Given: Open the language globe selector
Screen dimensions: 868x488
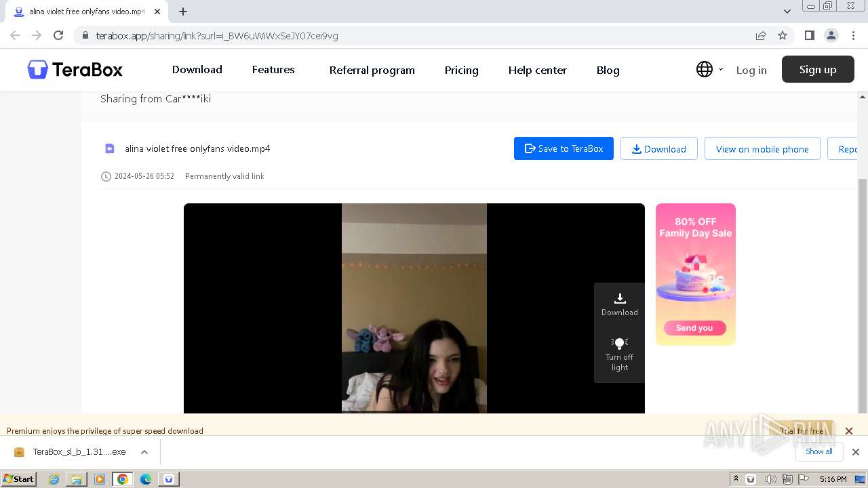Looking at the screenshot, I should (x=705, y=69).
